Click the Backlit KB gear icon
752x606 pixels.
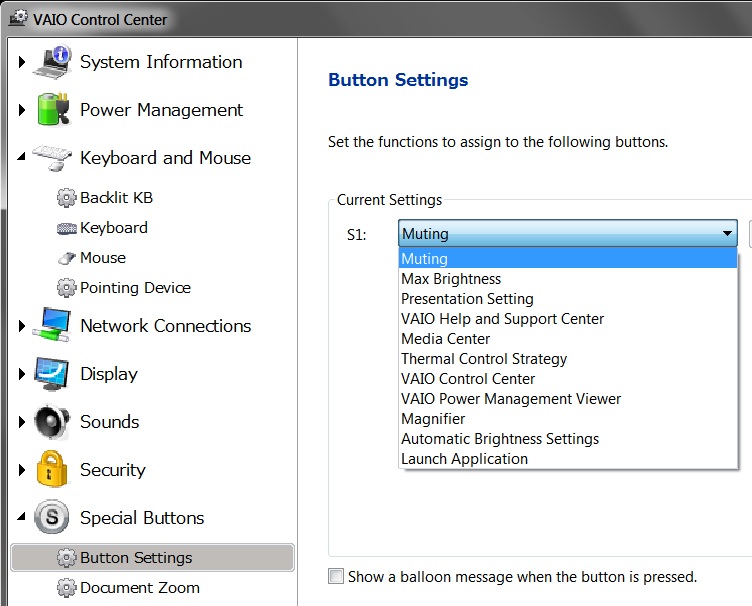(66, 198)
